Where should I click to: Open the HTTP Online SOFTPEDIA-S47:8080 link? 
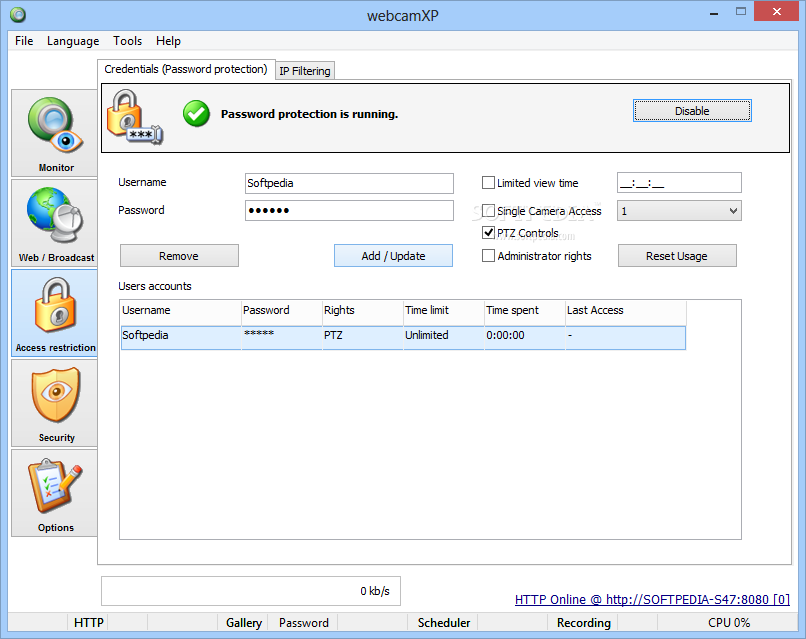click(x=652, y=599)
